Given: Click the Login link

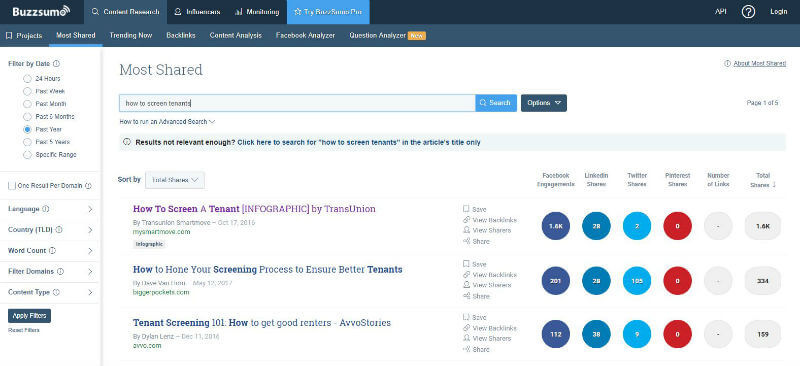Looking at the screenshot, I should pyautogui.click(x=779, y=12).
